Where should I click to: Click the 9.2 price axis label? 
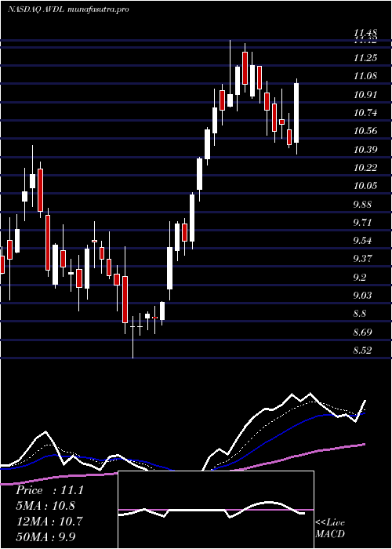[x=361, y=278]
